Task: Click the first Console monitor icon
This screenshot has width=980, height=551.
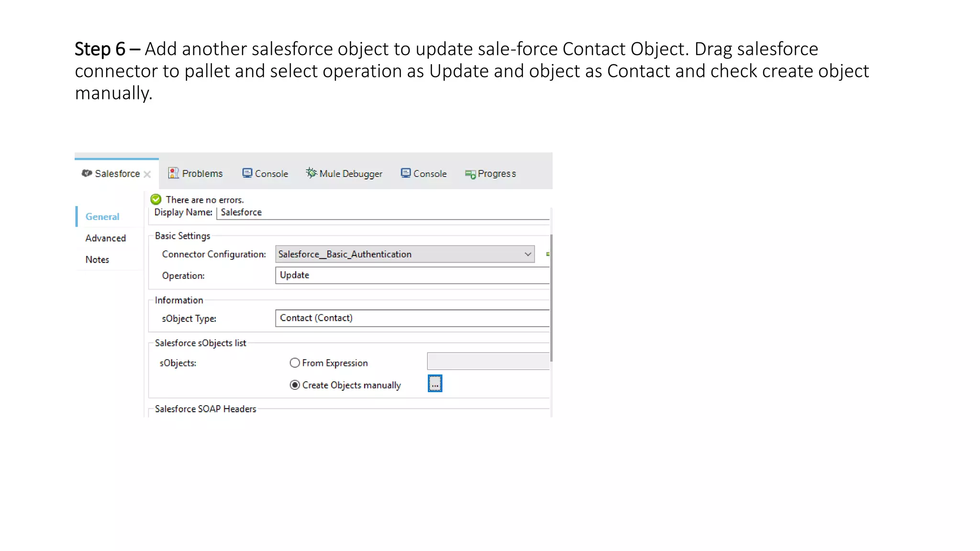Action: (x=247, y=173)
